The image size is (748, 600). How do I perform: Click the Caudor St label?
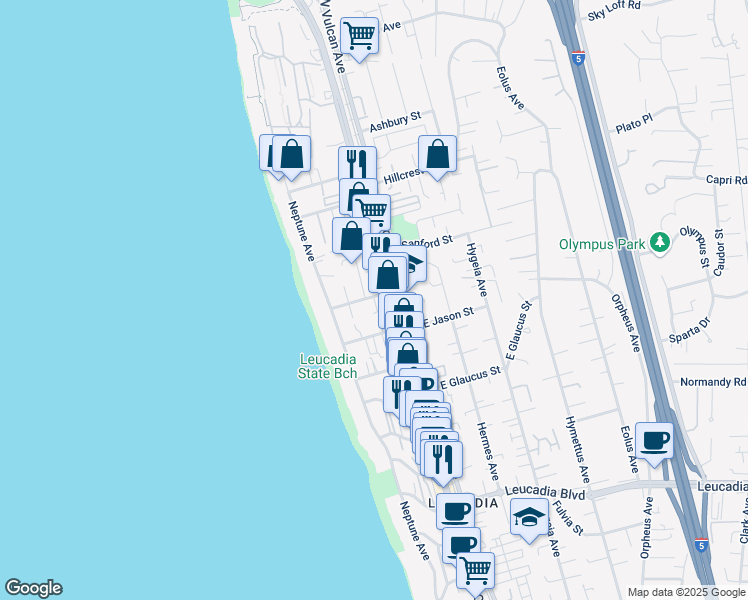pyautogui.click(x=718, y=253)
